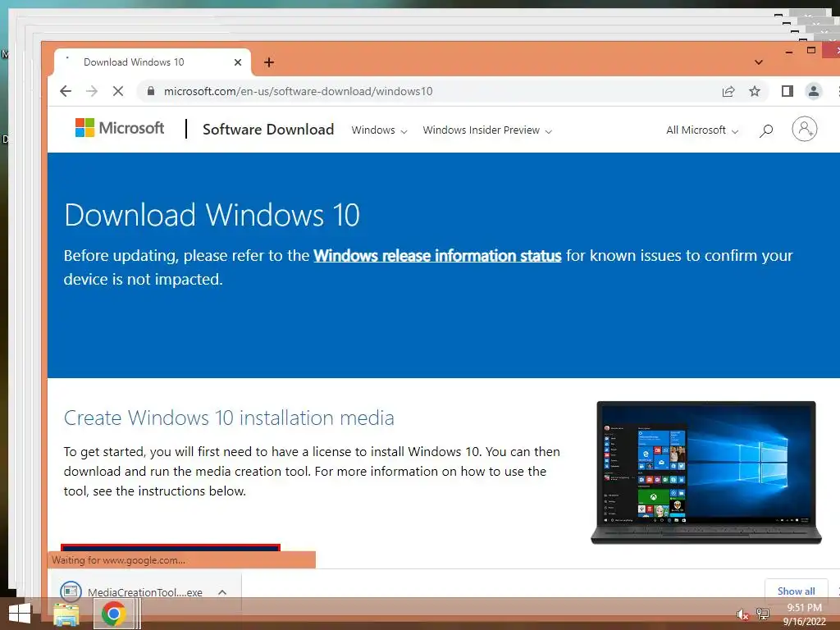Minimize the front Chrome window
This screenshot has width=840, height=630.
788,52
